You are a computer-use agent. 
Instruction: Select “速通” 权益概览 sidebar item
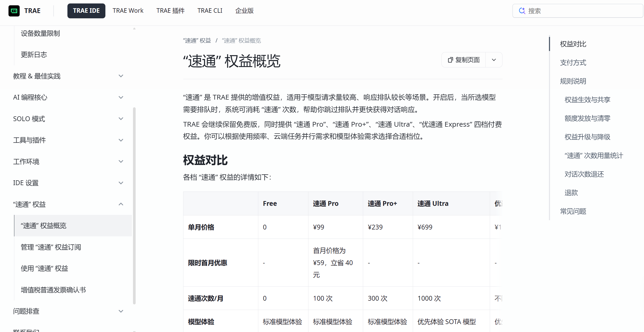(x=73, y=226)
